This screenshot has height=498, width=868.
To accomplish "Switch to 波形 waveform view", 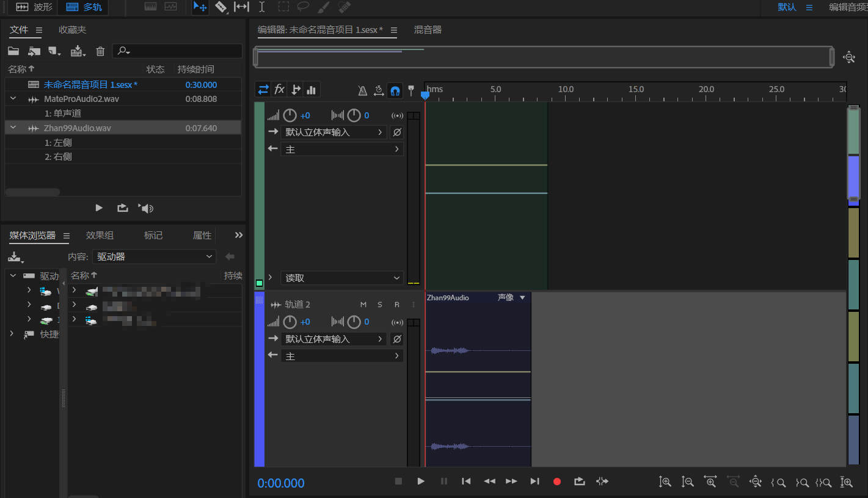I will click(34, 7).
